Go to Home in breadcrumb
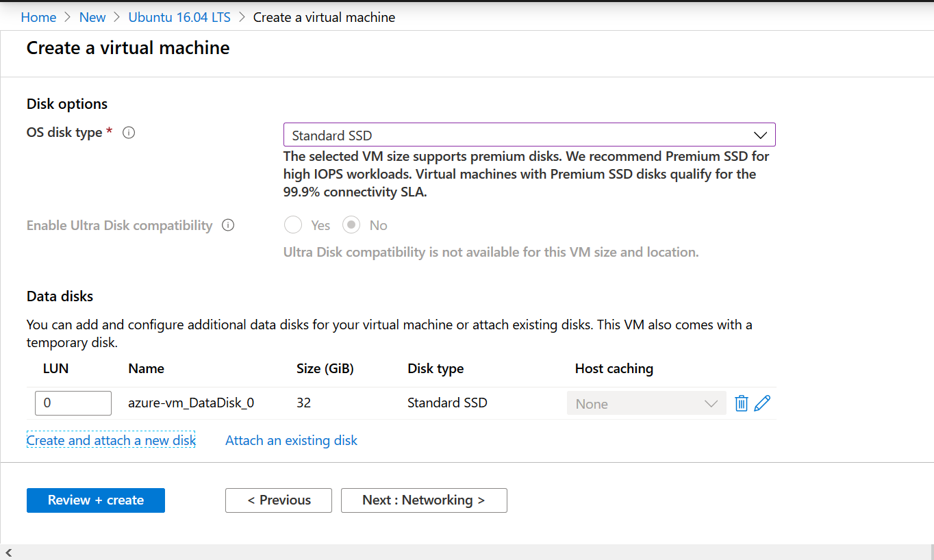The width and height of the screenshot is (934, 560). click(x=38, y=17)
